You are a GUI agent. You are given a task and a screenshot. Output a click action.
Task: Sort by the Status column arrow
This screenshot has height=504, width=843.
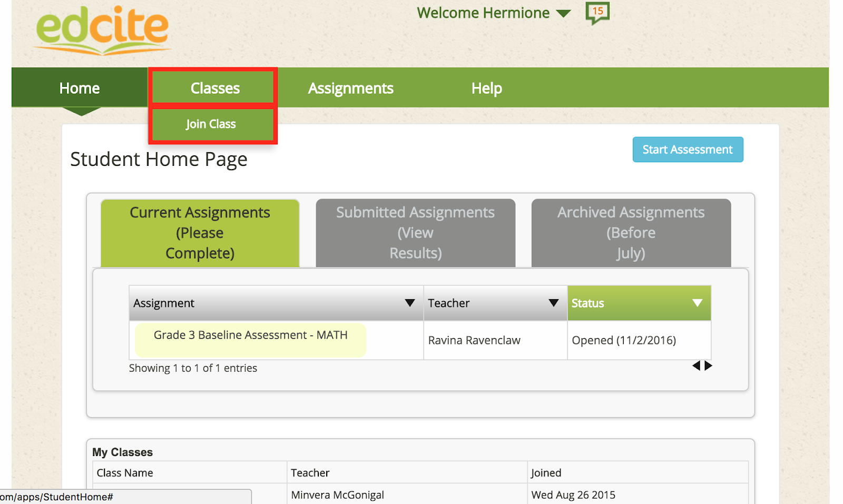[698, 303]
